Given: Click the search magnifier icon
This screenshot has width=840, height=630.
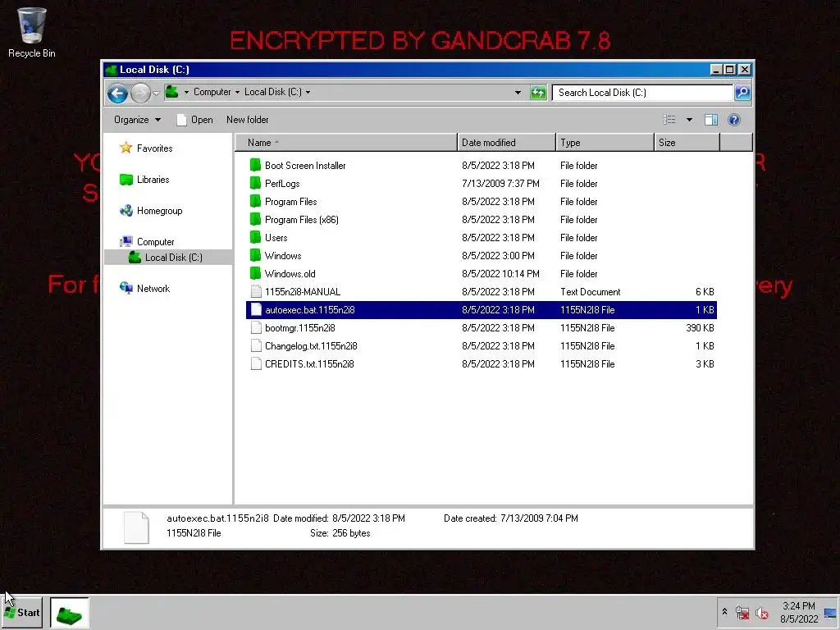Looking at the screenshot, I should pos(742,92).
